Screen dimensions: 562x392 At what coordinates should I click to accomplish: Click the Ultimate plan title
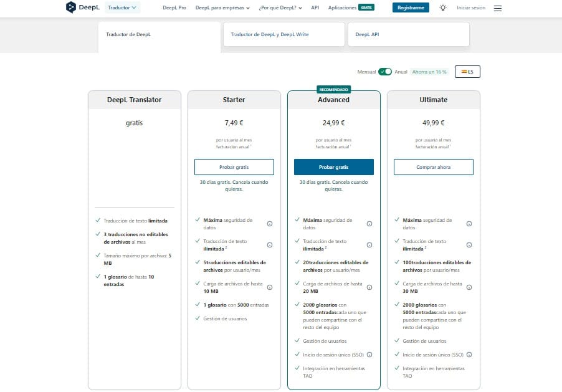[433, 100]
